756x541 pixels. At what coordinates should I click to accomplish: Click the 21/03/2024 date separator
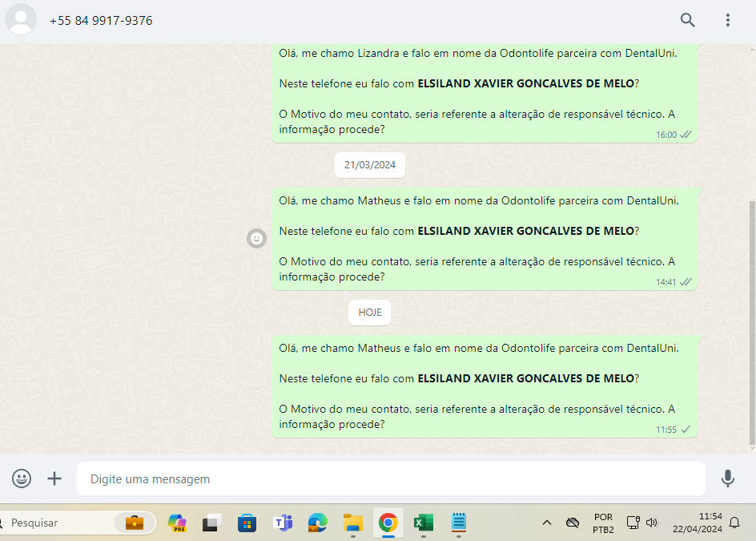coord(370,165)
